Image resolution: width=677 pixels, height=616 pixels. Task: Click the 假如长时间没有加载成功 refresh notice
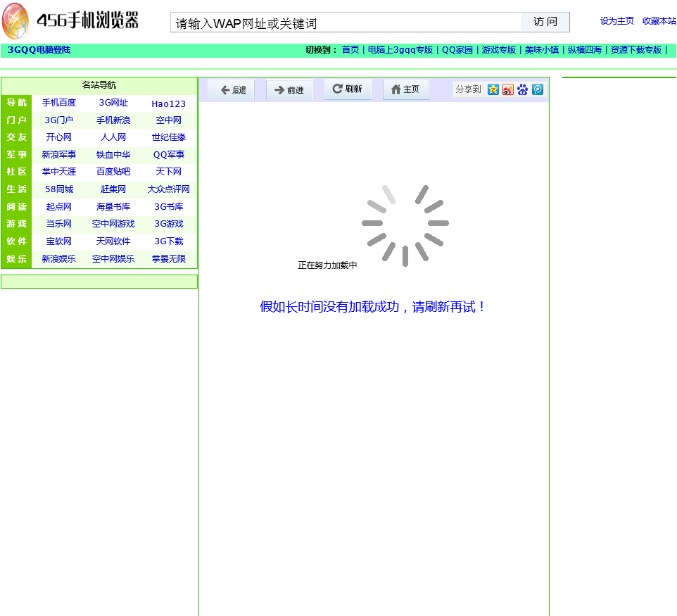click(x=372, y=307)
